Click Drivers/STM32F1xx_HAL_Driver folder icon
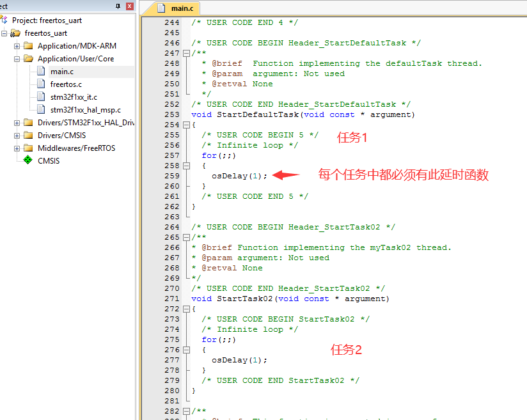The width and height of the screenshot is (527, 420). (28, 122)
